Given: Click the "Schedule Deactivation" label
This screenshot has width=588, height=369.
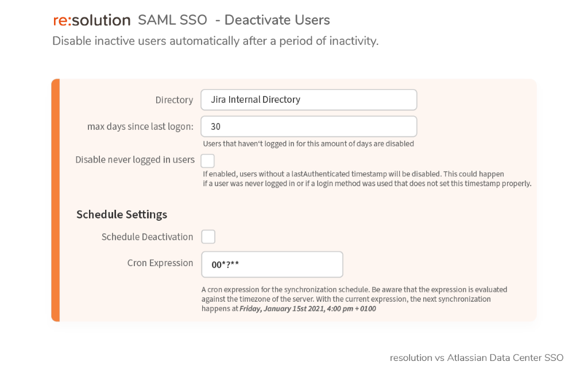Looking at the screenshot, I should click(x=148, y=237).
